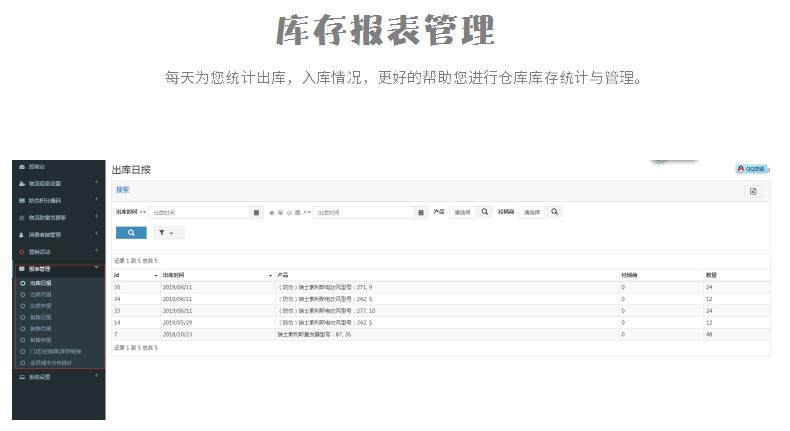Screen dimensions: 790x431
Task: Click the 产品 请选择 selection box
Action: coord(462,212)
